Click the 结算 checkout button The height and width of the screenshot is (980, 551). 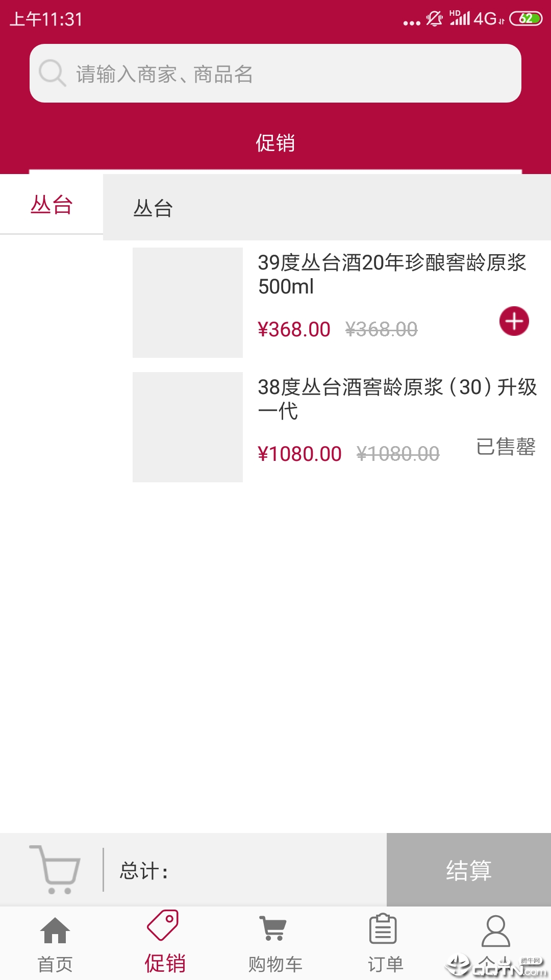click(x=469, y=870)
